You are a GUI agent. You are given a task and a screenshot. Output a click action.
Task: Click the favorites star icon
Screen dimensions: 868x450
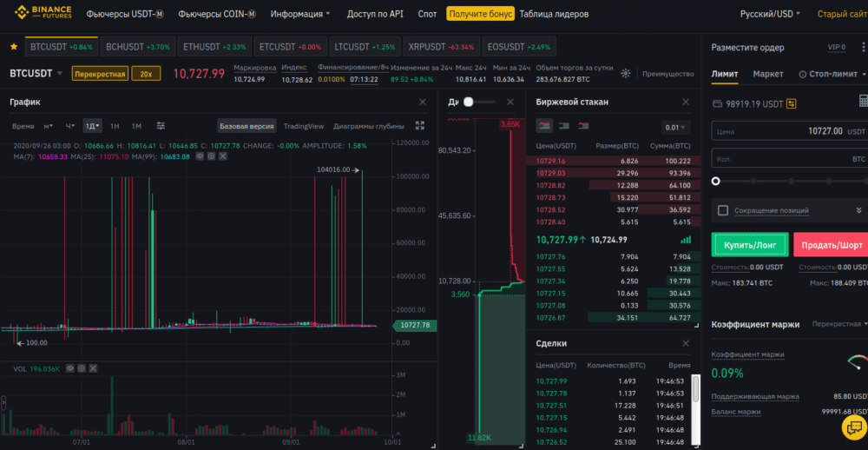pyautogui.click(x=12, y=47)
